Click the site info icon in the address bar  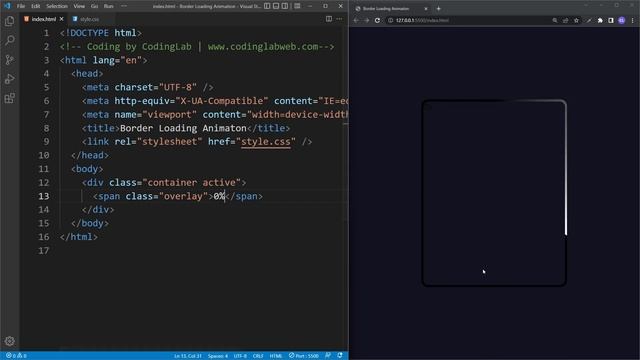(x=391, y=20)
